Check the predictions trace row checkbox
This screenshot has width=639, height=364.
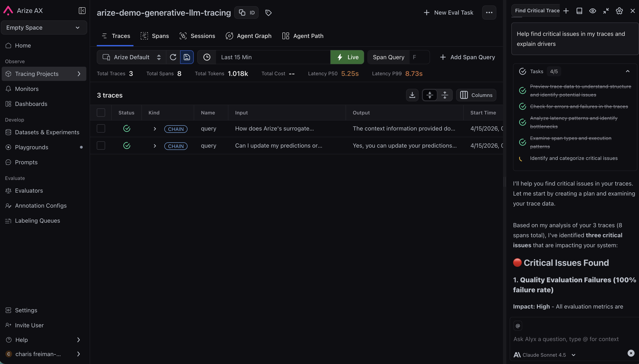coord(101,146)
